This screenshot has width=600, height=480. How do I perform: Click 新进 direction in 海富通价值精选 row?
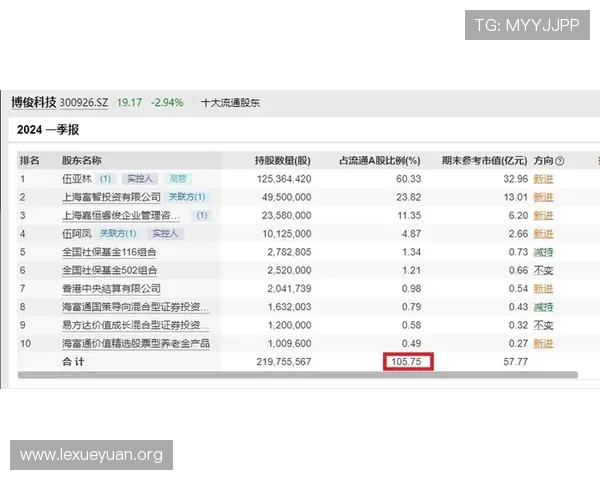543,343
